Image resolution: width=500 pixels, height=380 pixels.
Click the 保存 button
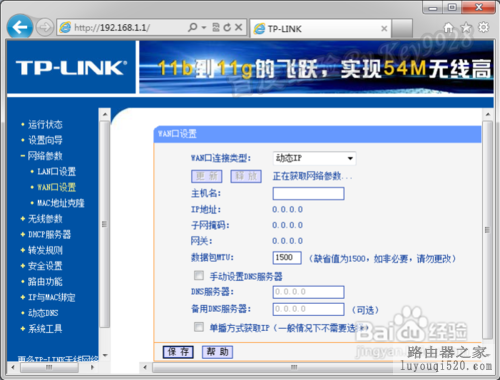pos(178,352)
